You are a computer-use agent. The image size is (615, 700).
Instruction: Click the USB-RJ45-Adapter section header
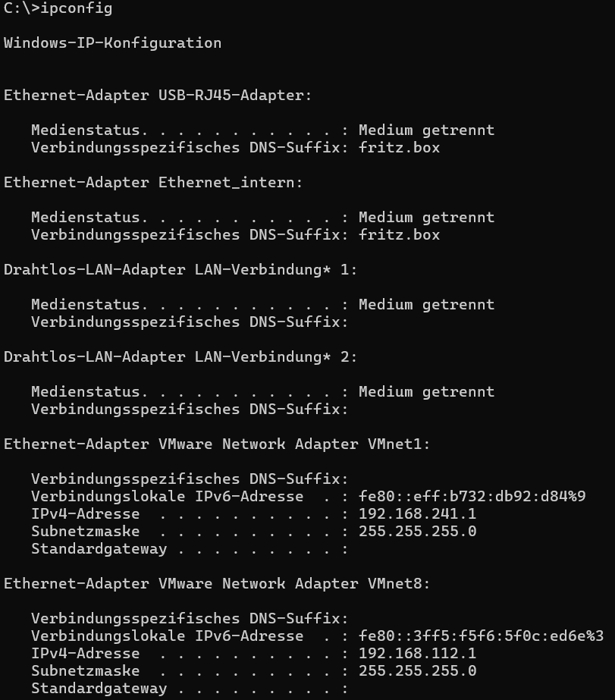158,95
